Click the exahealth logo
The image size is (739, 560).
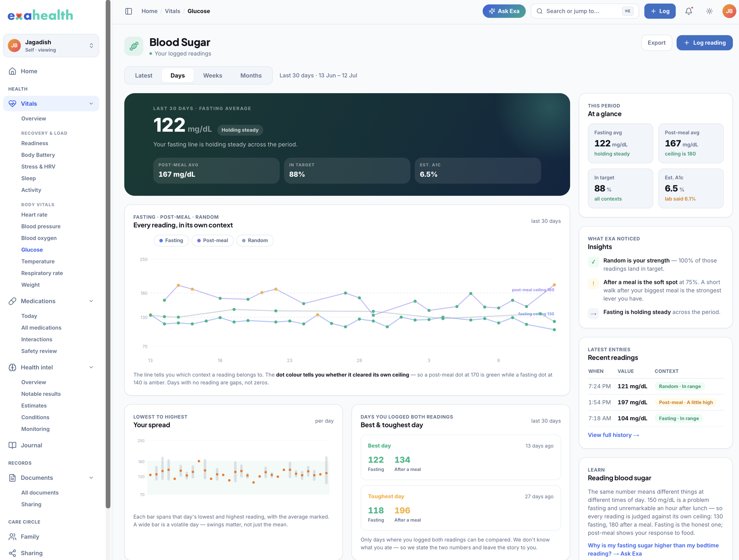40,15
